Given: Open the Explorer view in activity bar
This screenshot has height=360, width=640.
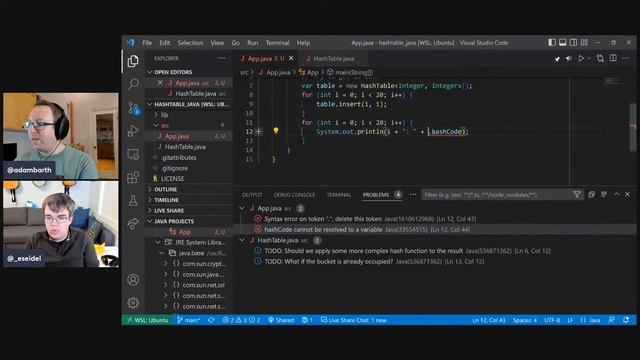Looking at the screenshot, I should (x=133, y=61).
